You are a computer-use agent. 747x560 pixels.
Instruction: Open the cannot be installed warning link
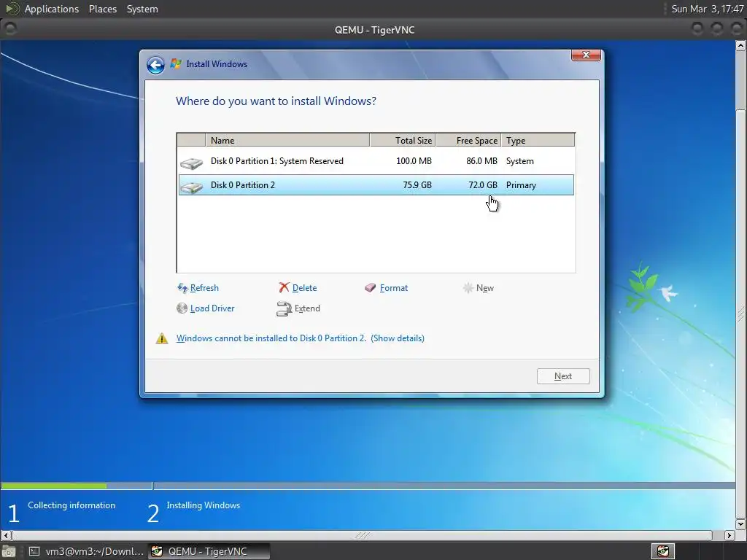point(300,338)
